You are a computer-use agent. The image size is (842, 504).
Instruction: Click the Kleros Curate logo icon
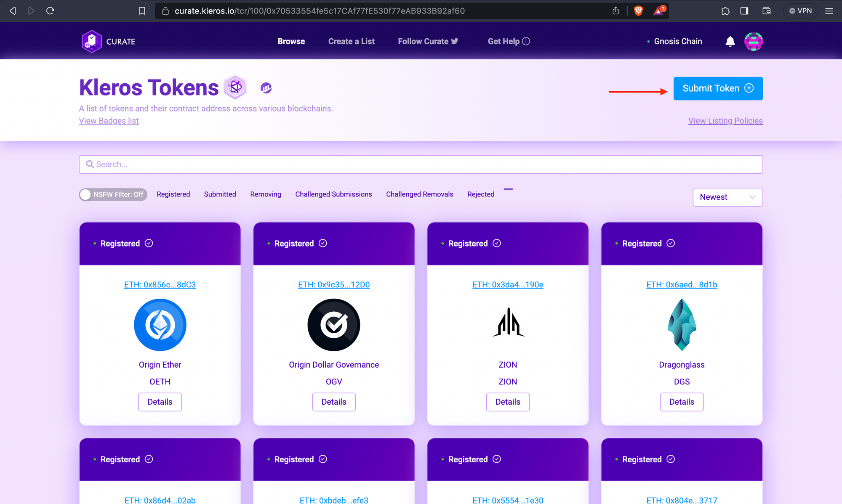(x=91, y=41)
